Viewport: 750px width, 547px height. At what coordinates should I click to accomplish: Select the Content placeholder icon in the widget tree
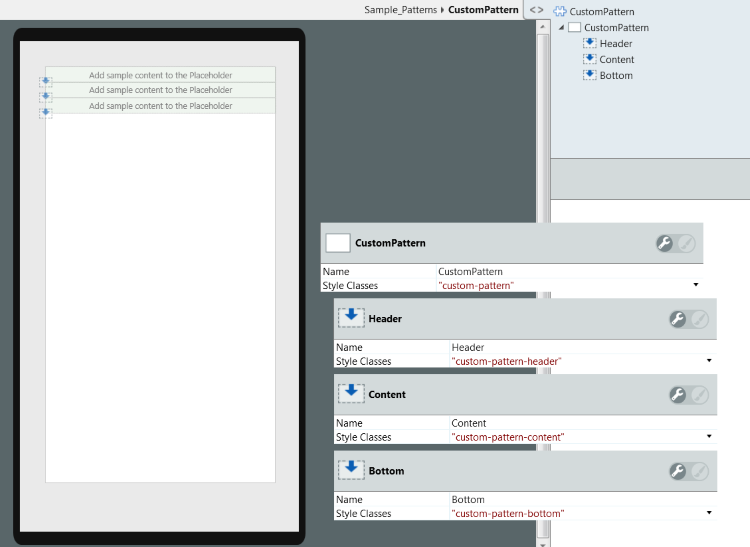tap(590, 59)
